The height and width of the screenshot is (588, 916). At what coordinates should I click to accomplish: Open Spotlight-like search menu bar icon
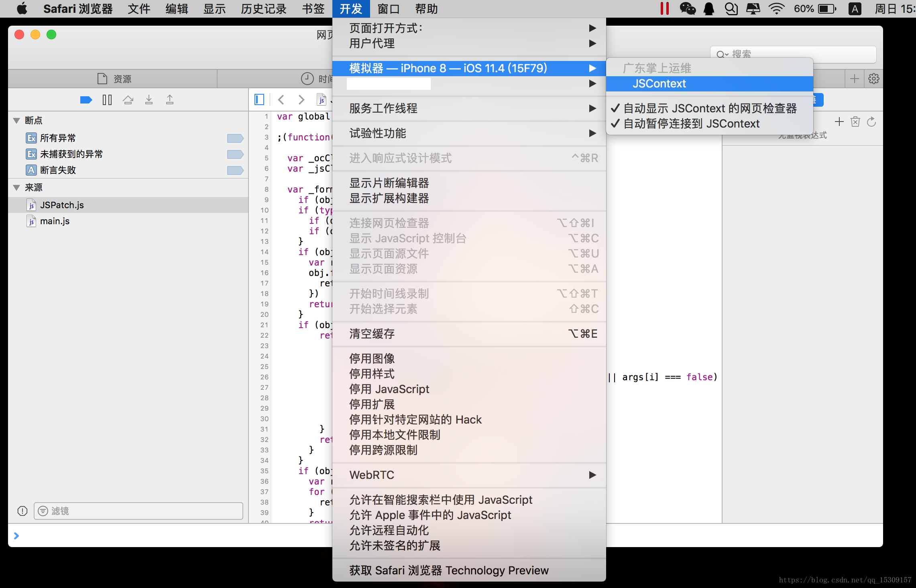731,8
